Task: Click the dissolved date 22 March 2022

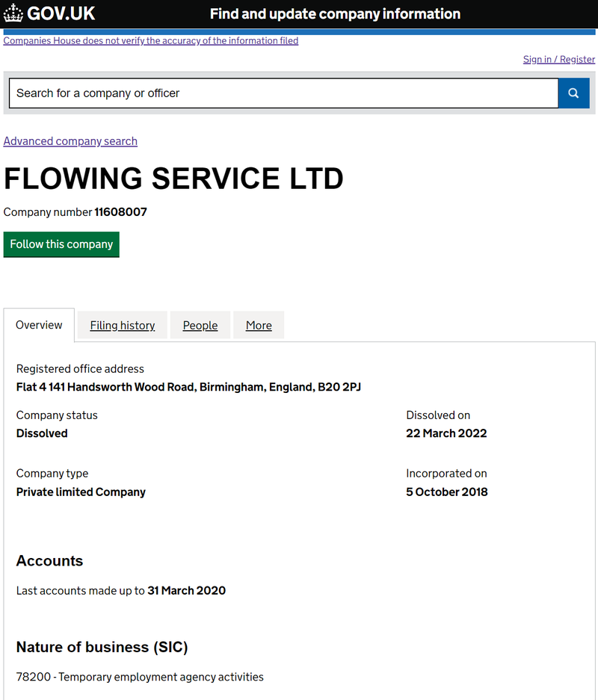Action: 446,433
